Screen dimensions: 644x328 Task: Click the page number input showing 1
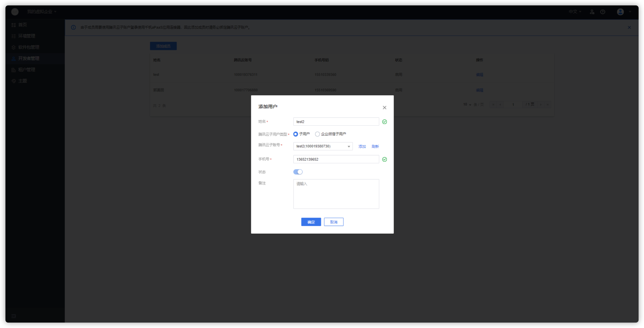(x=513, y=105)
